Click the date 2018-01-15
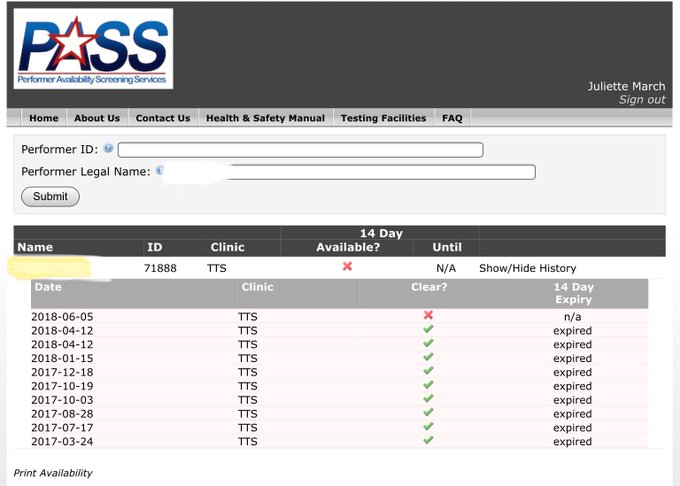The height and width of the screenshot is (486, 680). click(62, 359)
